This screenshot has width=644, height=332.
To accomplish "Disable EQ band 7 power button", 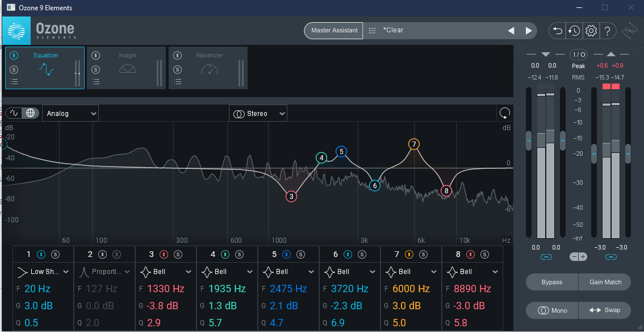I will 409,254.
